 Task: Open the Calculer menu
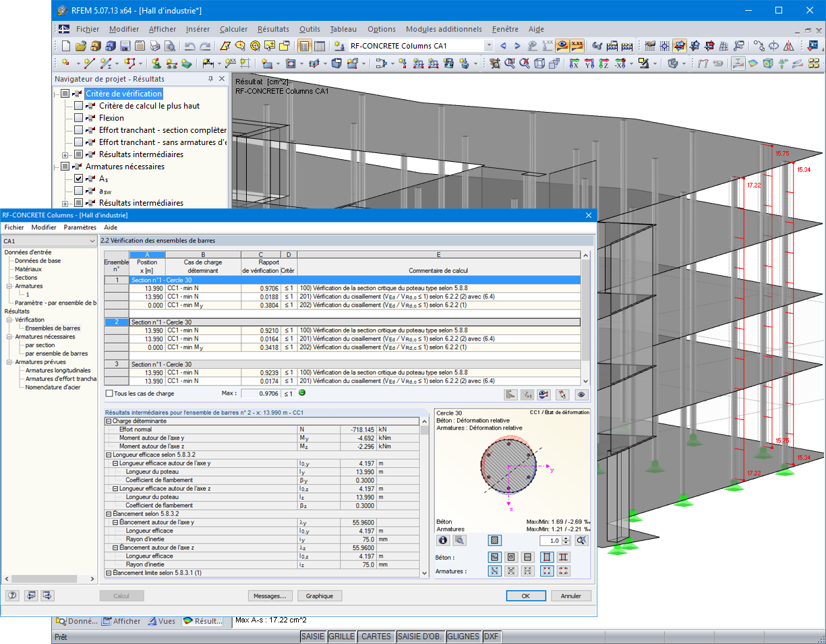coord(233,29)
